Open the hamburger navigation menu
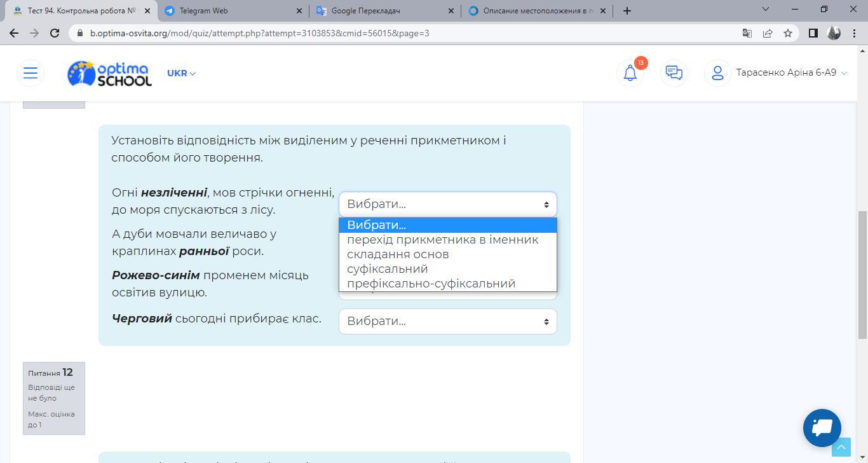The width and height of the screenshot is (868, 463). tap(31, 73)
